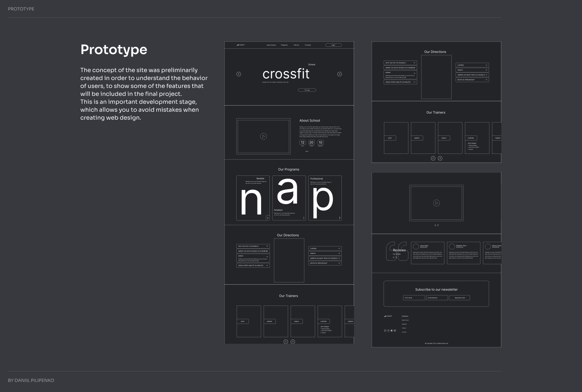Select the AMRAP trainer card in top-right wireframe
The width and height of the screenshot is (582, 392).
pos(423,138)
